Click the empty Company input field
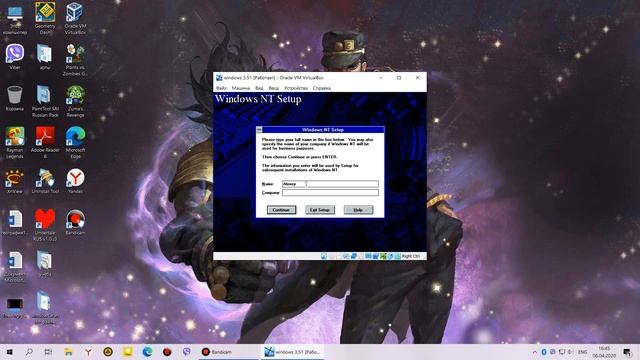This screenshot has height=360, width=640. click(x=330, y=193)
